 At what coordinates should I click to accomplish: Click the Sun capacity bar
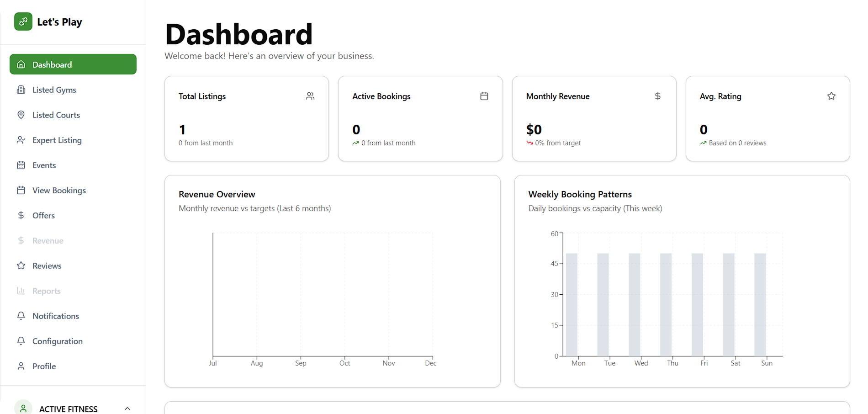click(x=760, y=305)
